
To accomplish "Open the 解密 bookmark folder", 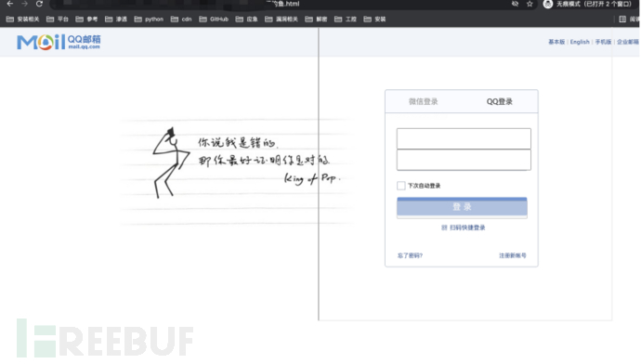I will pyautogui.click(x=316, y=19).
